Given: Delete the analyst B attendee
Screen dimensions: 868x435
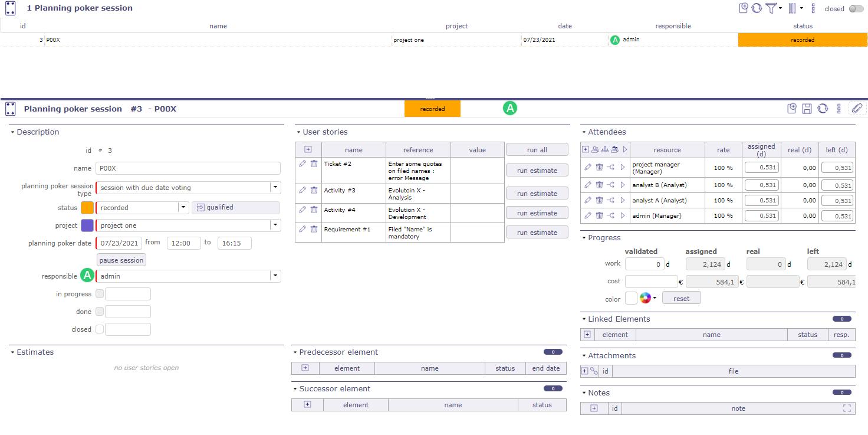Looking at the screenshot, I should pyautogui.click(x=599, y=185).
